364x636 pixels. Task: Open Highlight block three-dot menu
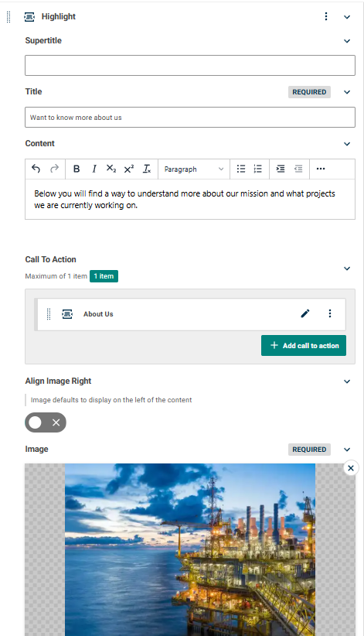click(326, 16)
